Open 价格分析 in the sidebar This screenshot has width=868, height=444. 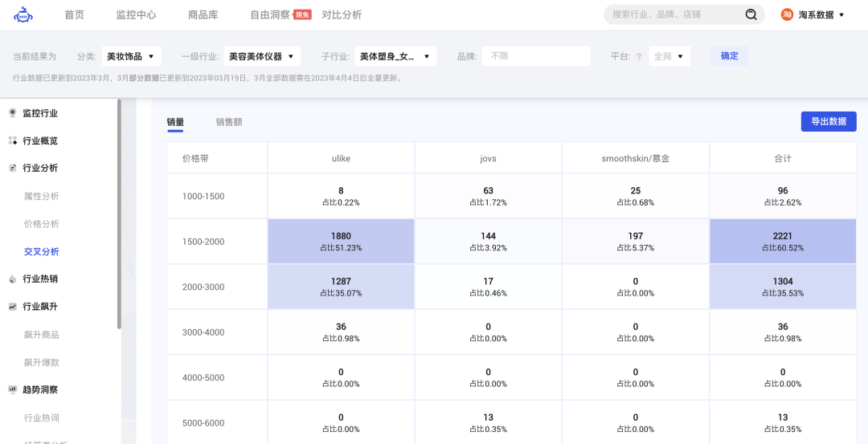[x=42, y=224]
